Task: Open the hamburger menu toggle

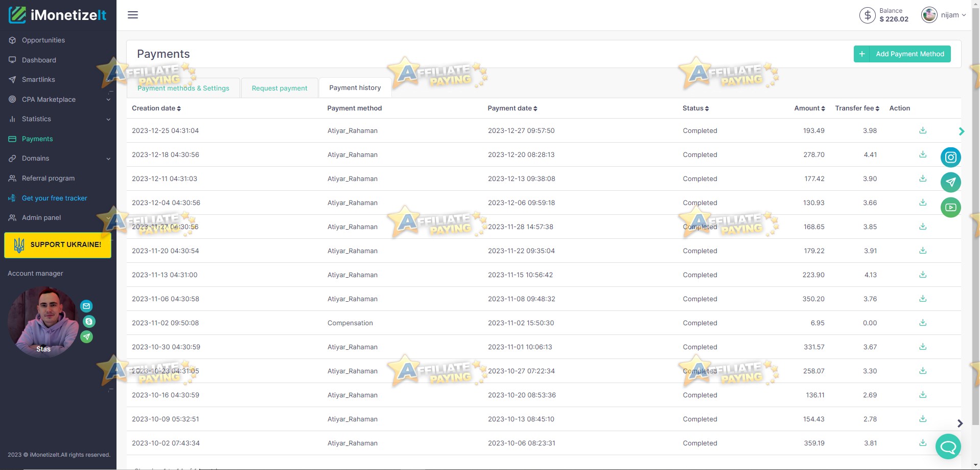Action: pos(133,15)
